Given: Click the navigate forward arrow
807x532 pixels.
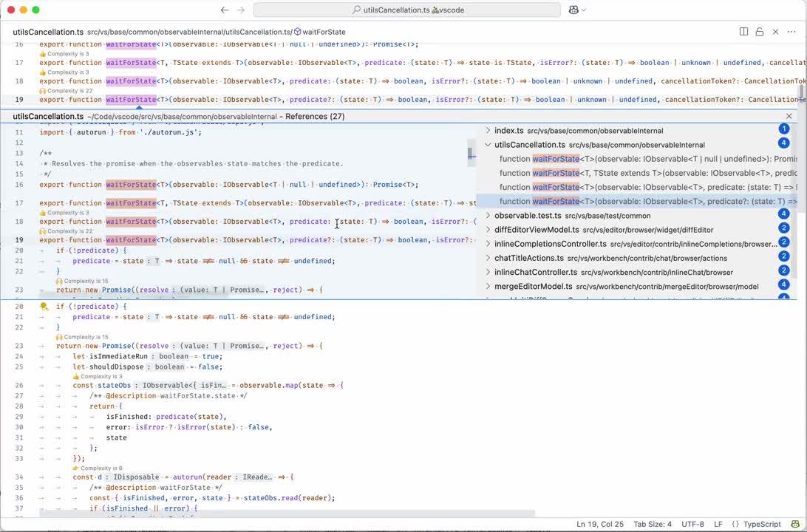Looking at the screenshot, I should (x=241, y=10).
